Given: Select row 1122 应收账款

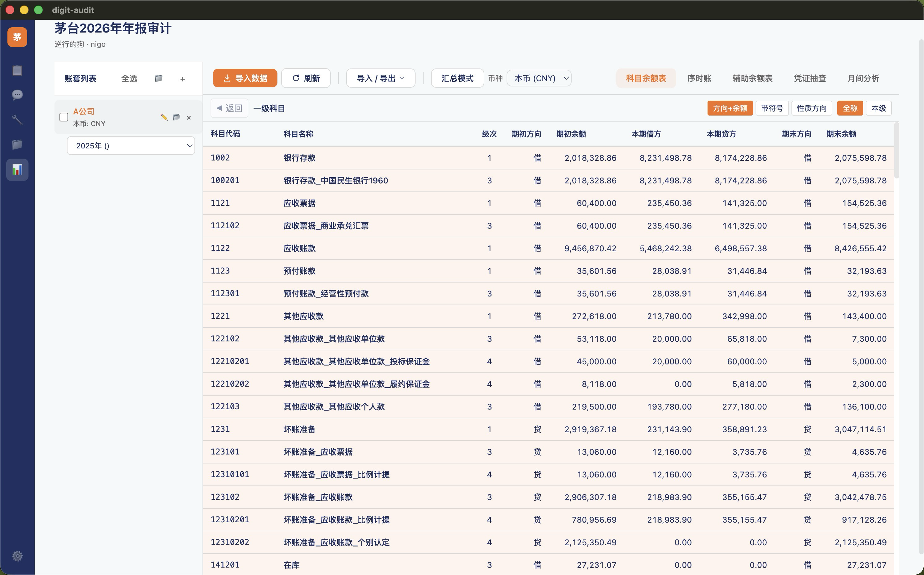Looking at the screenshot, I should [x=548, y=248].
